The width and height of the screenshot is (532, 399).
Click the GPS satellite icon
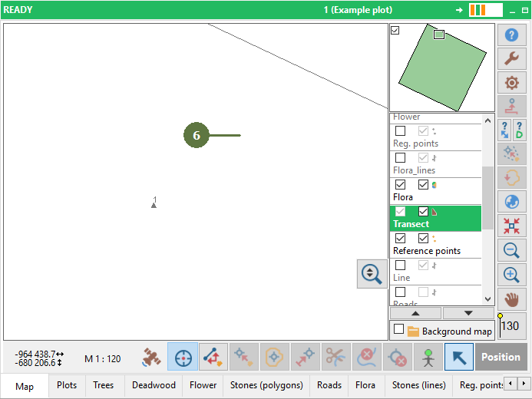[152, 358]
